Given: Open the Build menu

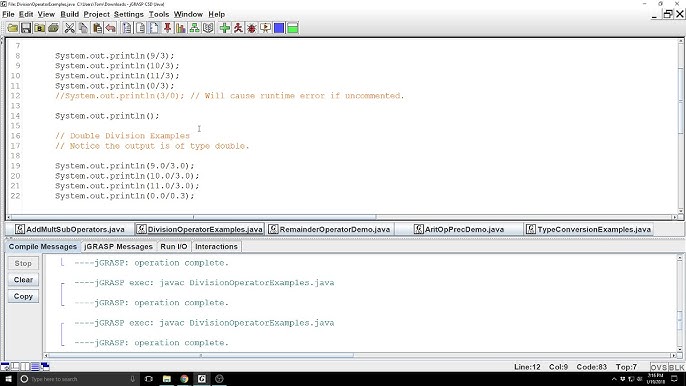Looking at the screenshot, I should click(70, 14).
